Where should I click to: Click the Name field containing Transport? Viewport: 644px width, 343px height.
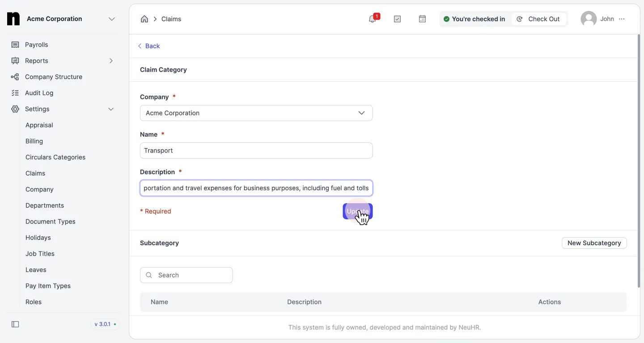256,151
